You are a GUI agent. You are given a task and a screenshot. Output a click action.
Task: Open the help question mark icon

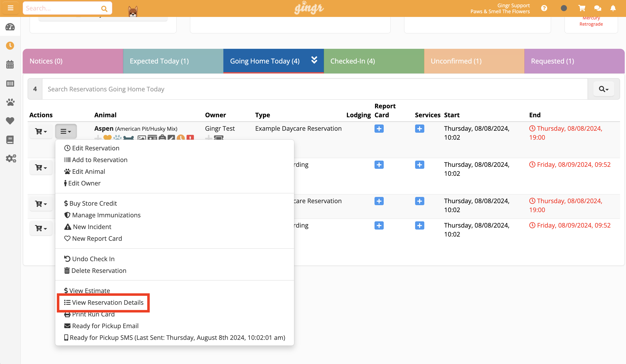tap(544, 8)
